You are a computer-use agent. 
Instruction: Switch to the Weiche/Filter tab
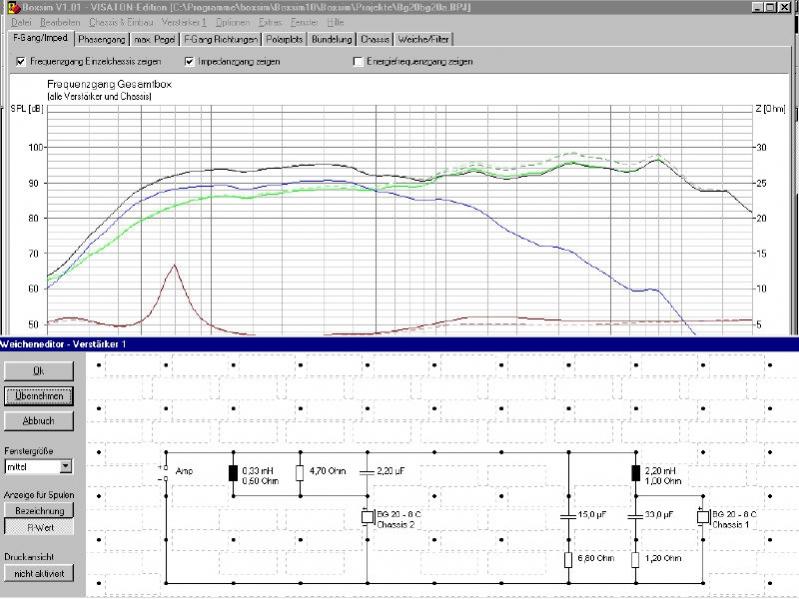coord(421,40)
